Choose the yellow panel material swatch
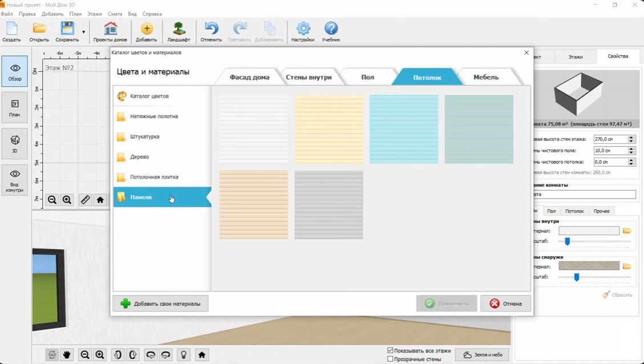Viewport: 644px width, 364px height. (329, 130)
